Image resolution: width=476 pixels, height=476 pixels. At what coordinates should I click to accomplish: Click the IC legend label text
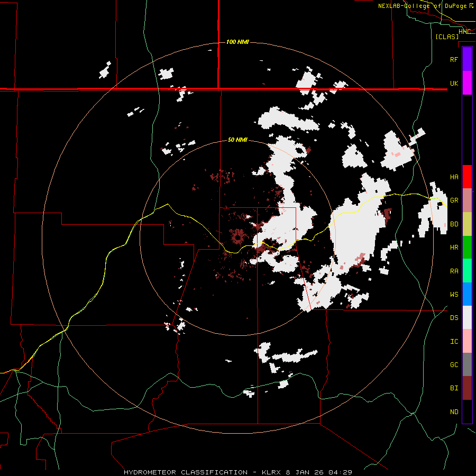point(454,342)
